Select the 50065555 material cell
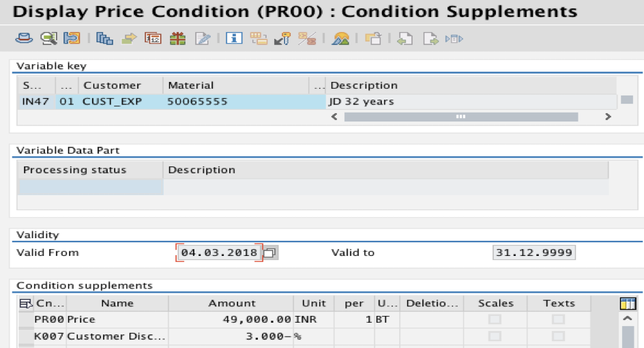 pos(236,102)
